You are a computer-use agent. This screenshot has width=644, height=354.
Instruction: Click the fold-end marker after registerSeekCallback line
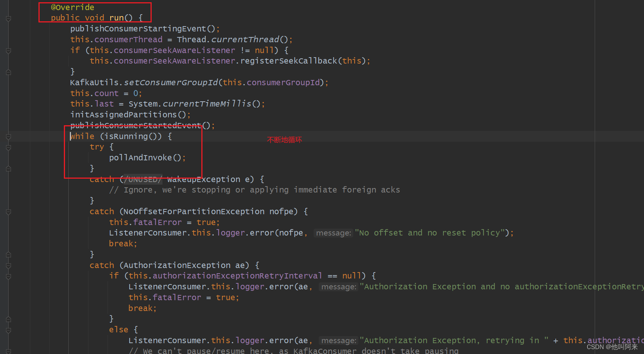click(x=8, y=72)
